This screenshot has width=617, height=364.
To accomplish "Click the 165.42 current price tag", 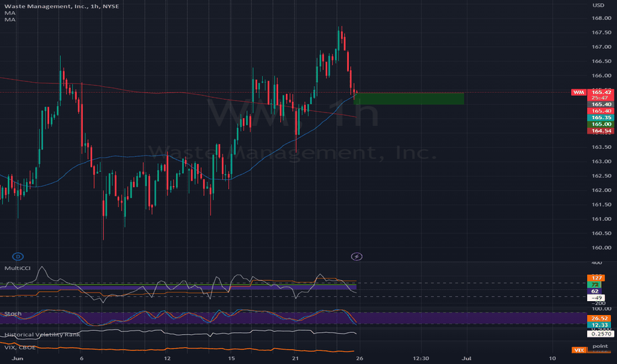I will coord(601,92).
